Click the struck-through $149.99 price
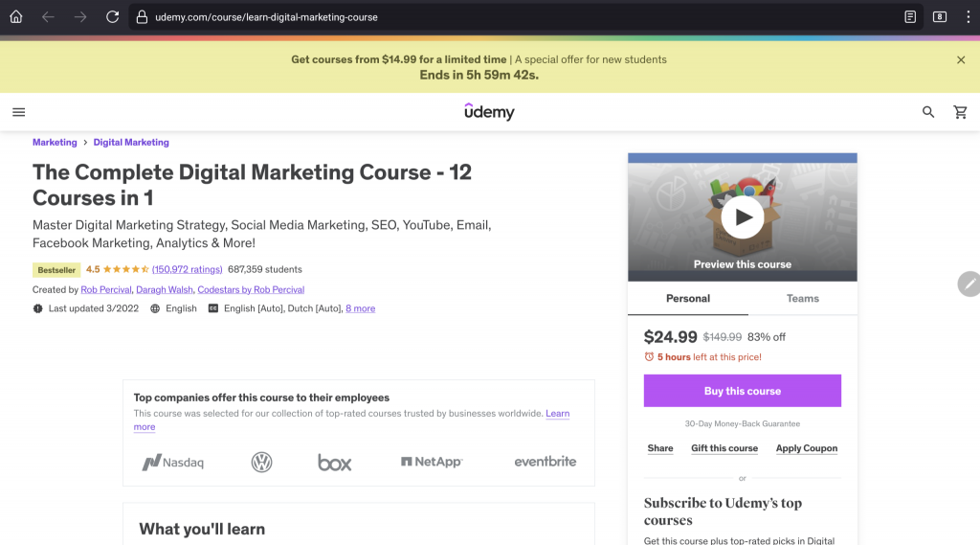 pyautogui.click(x=722, y=336)
